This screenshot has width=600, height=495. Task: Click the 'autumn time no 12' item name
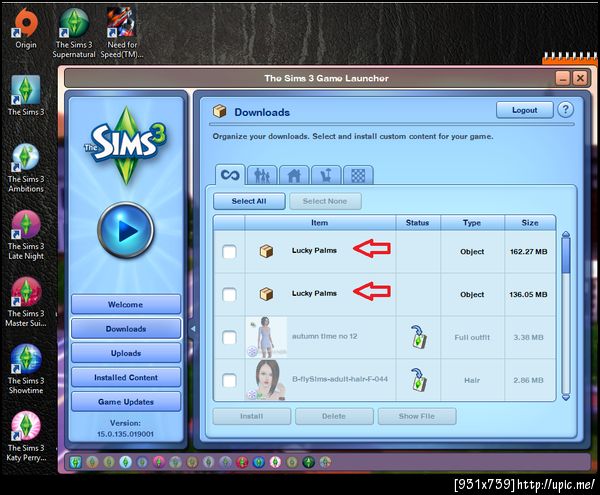(x=324, y=336)
